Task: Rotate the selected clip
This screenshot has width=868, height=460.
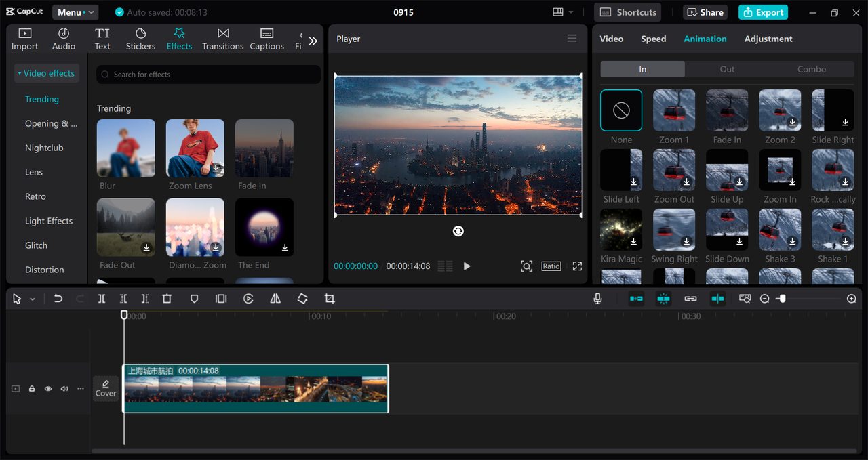Action: (302, 299)
